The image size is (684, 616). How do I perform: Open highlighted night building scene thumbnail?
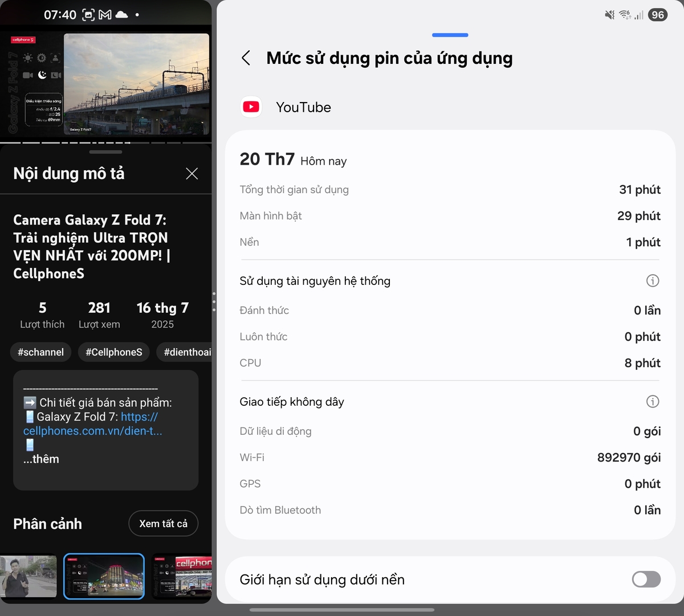104,576
